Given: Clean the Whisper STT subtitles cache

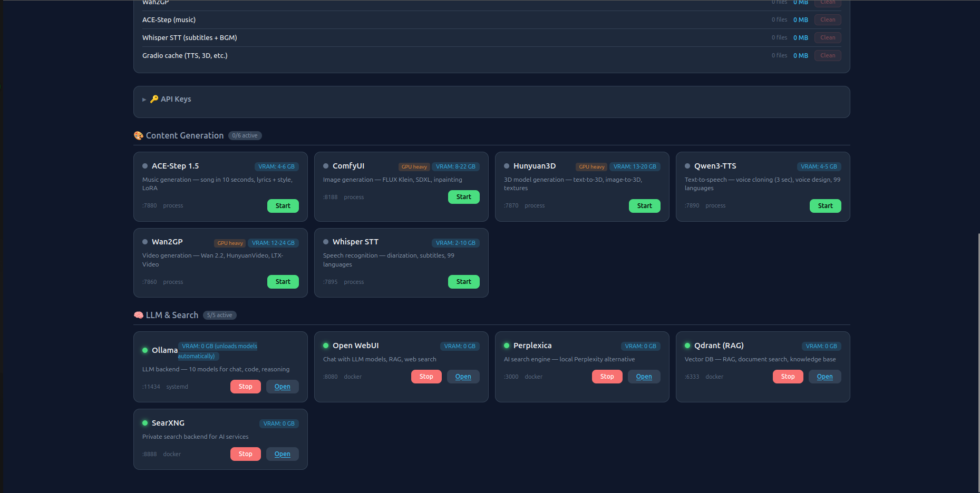Looking at the screenshot, I should coord(828,38).
